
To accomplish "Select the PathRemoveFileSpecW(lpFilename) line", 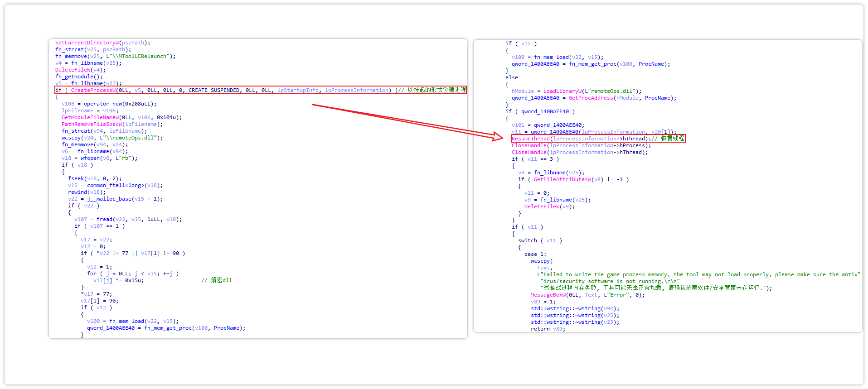I will pyautogui.click(x=112, y=124).
